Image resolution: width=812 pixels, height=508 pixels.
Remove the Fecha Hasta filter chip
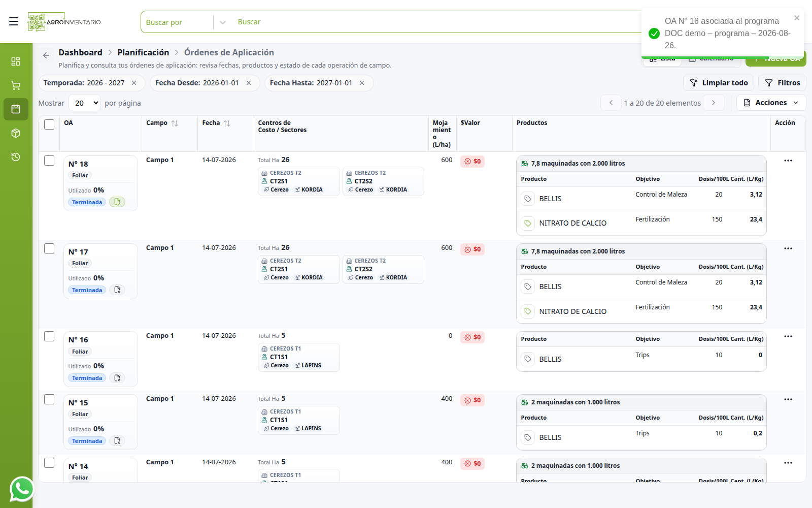(362, 83)
